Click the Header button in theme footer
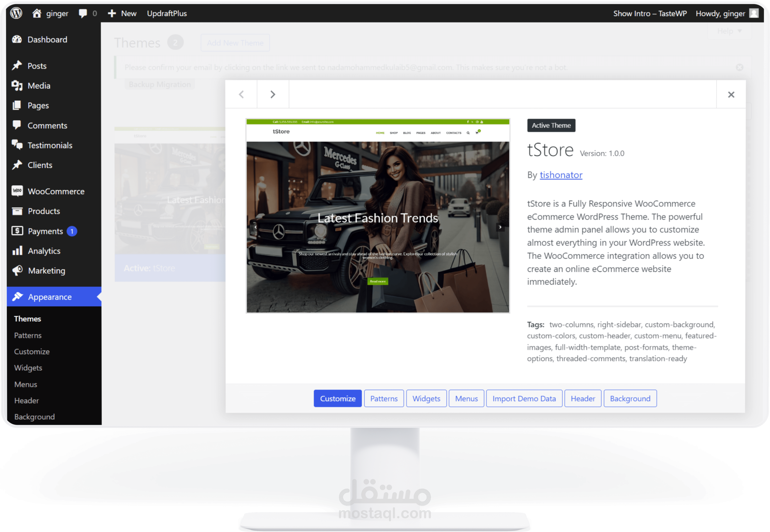This screenshot has width=770, height=532. (x=583, y=398)
